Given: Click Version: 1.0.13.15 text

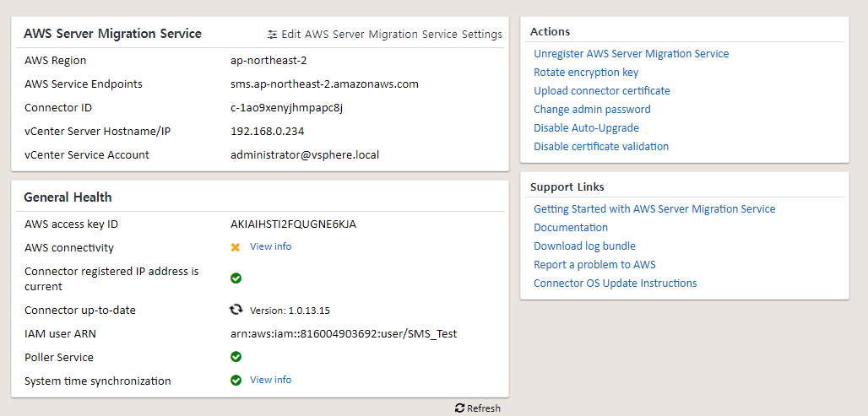Looking at the screenshot, I should (x=290, y=311).
